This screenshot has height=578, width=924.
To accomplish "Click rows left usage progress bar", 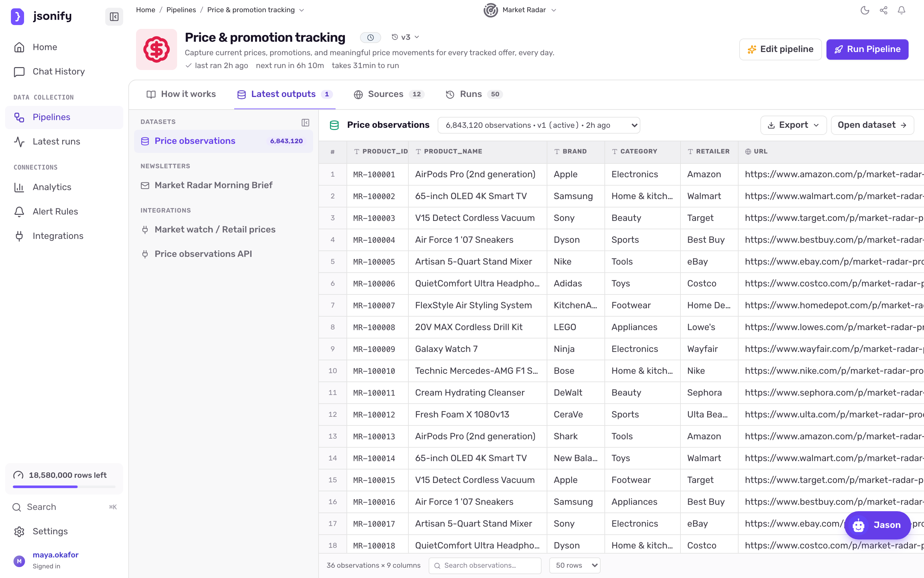I will [64, 486].
